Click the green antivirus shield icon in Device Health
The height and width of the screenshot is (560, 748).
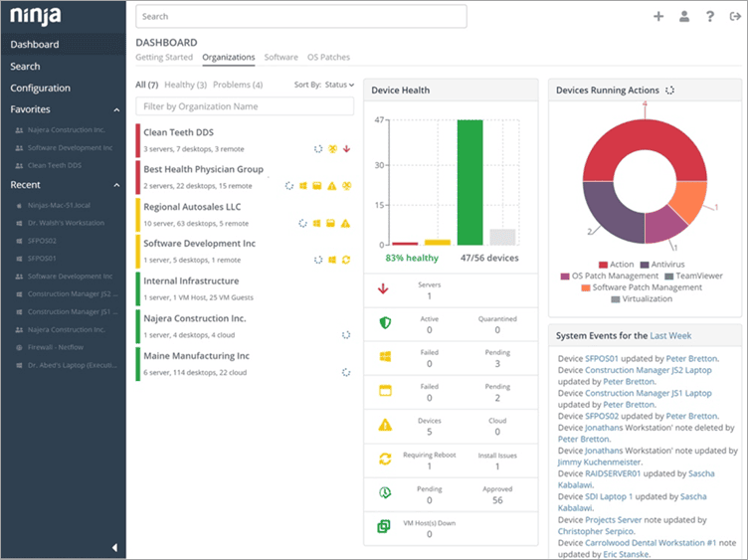[x=385, y=323]
